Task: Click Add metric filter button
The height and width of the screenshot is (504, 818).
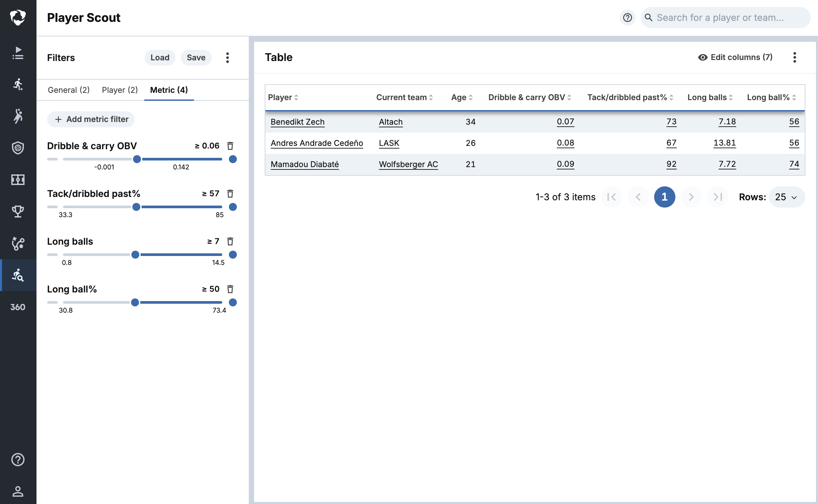Action: [x=91, y=119]
